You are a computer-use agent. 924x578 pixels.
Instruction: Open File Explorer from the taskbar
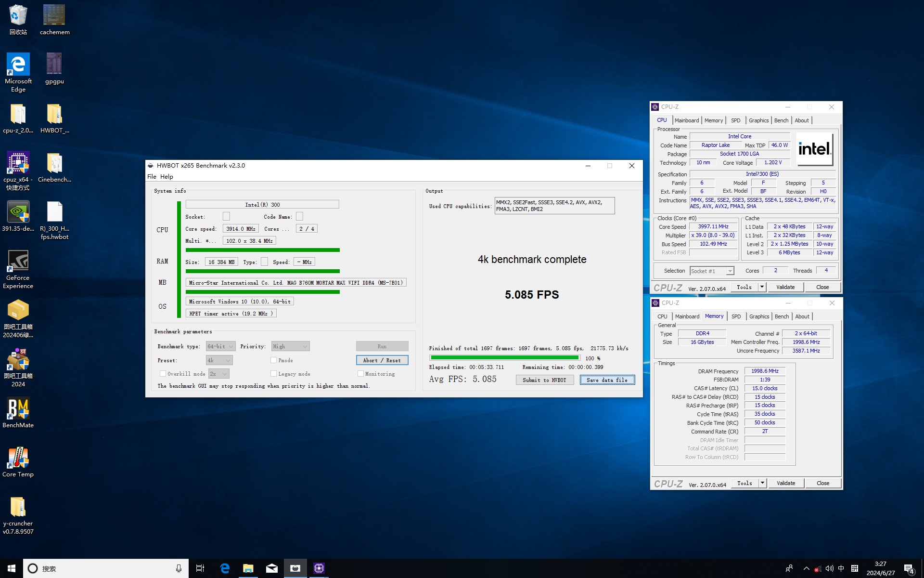pyautogui.click(x=248, y=568)
